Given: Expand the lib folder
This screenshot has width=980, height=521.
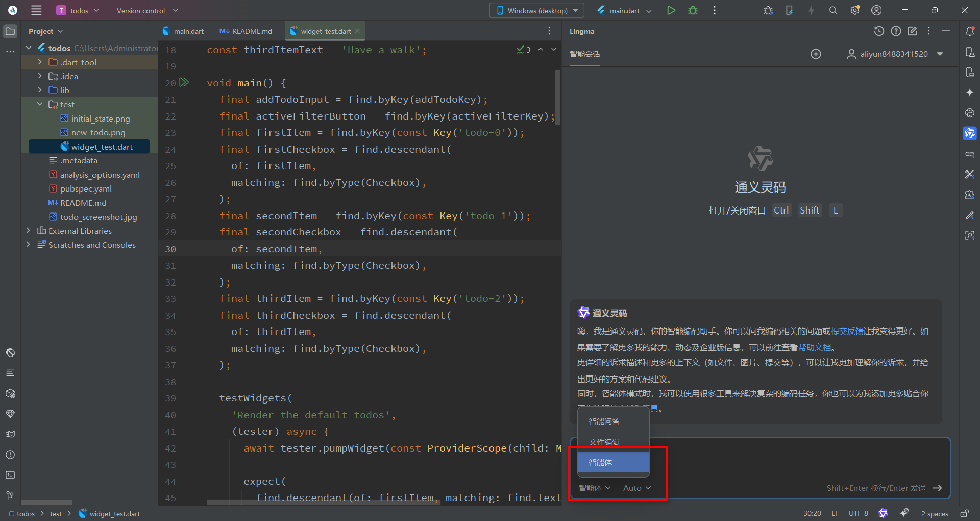Looking at the screenshot, I should (40, 90).
